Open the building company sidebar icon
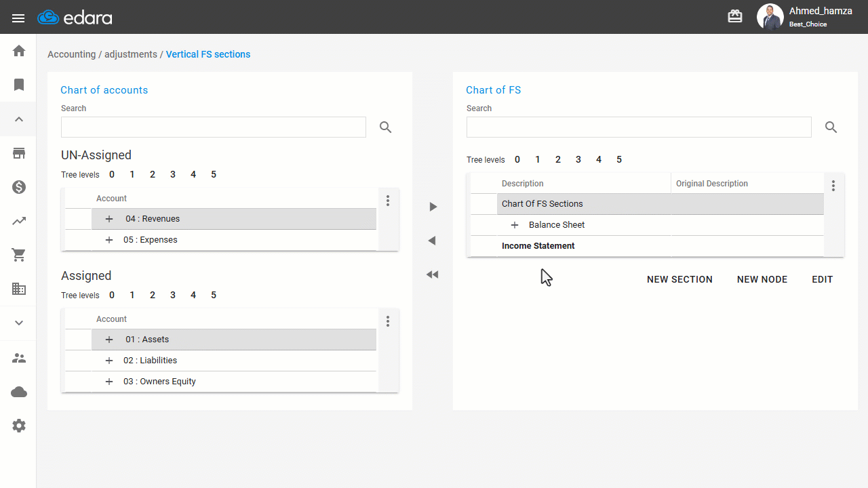Image resolution: width=868 pixels, height=488 pixels. [19, 289]
